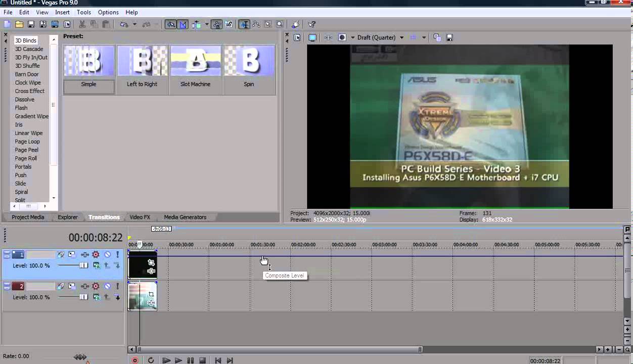The height and width of the screenshot is (364, 633).
Task: Click the Stop button in the transport bar
Action: pos(202,360)
